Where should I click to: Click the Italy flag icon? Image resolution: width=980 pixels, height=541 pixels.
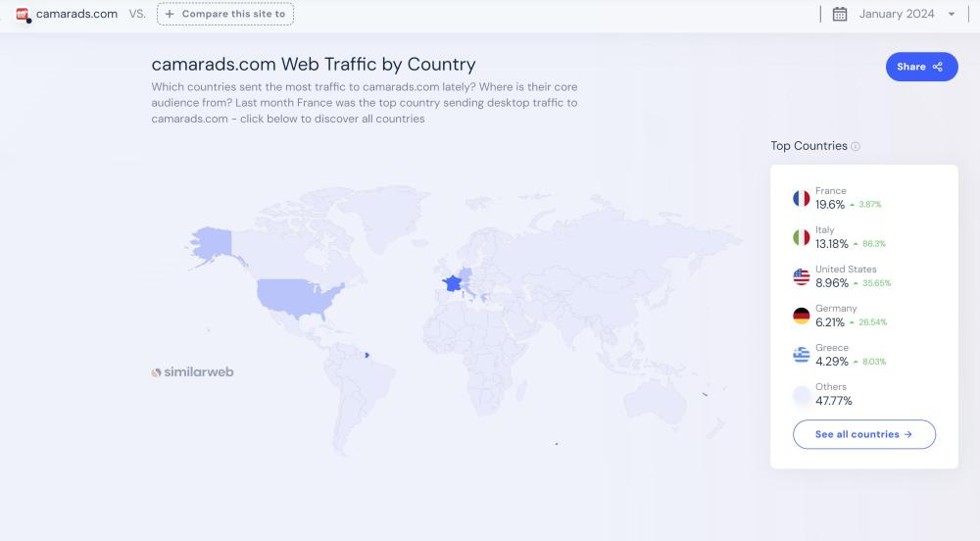click(802, 237)
